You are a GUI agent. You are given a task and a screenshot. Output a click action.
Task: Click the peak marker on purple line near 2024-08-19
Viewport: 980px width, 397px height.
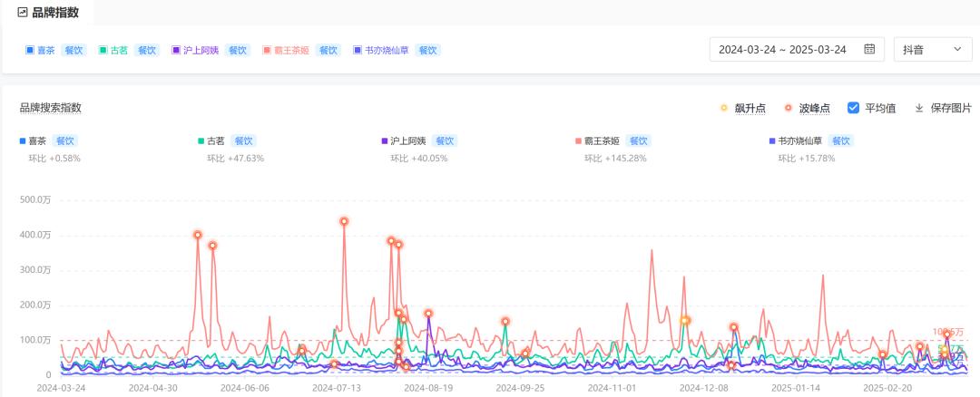click(x=428, y=314)
